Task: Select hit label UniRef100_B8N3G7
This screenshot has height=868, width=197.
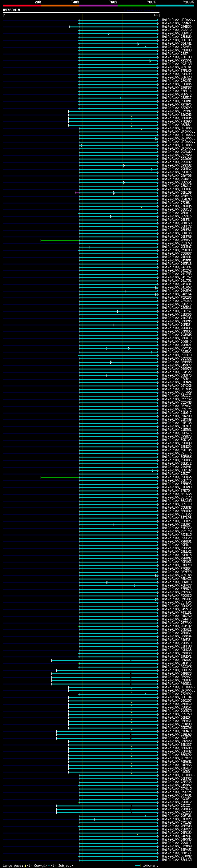Action: [x=176, y=745]
